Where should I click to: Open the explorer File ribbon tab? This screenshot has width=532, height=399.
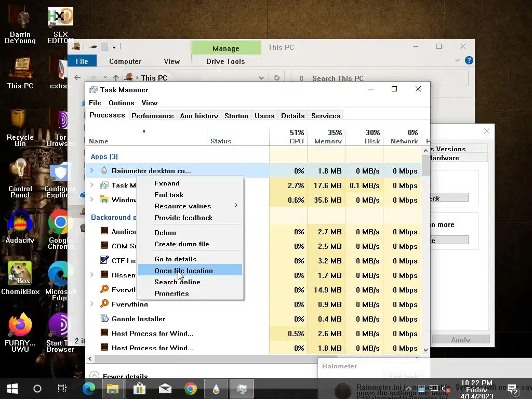[82, 61]
